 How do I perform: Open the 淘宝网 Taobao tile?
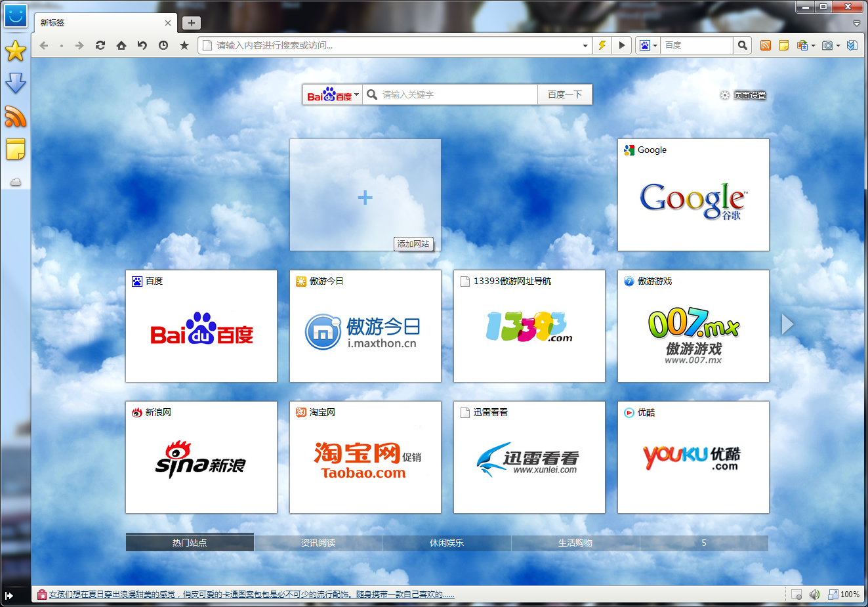(365, 457)
